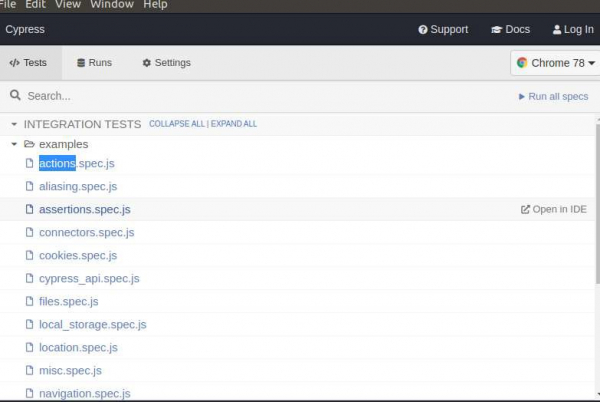Click the file icon beside local_storage.spec.js

tap(29, 324)
